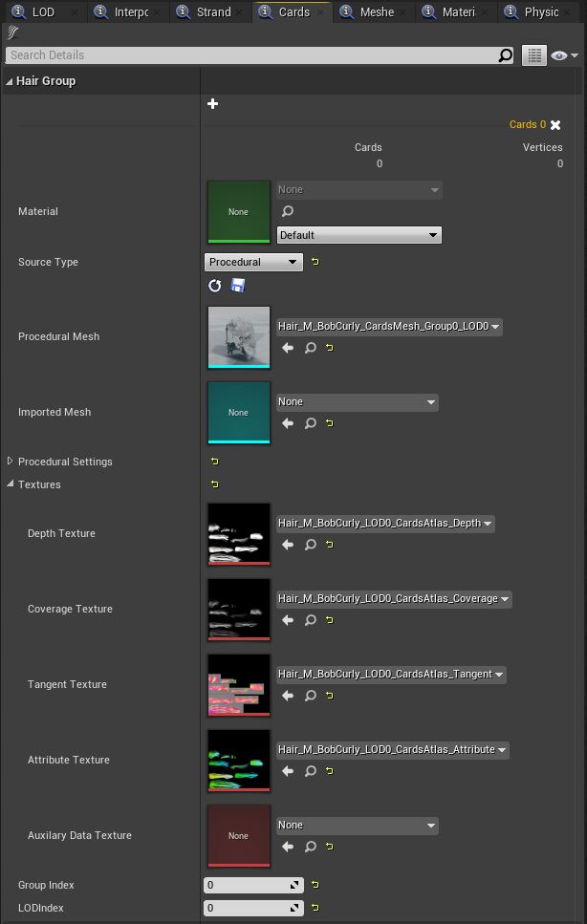Viewport: 587px width, 924px height.
Task: Click the refresh icon under Source Type
Action: [x=215, y=286]
